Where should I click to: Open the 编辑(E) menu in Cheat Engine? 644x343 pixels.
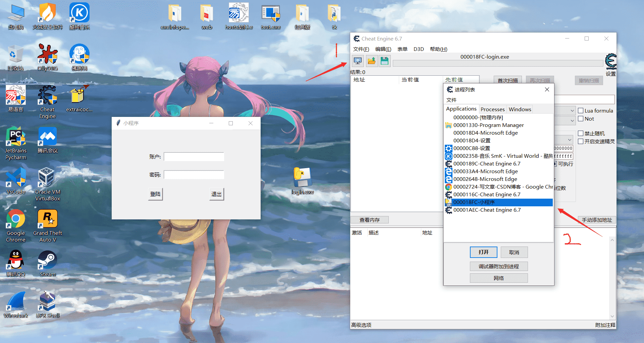point(383,49)
